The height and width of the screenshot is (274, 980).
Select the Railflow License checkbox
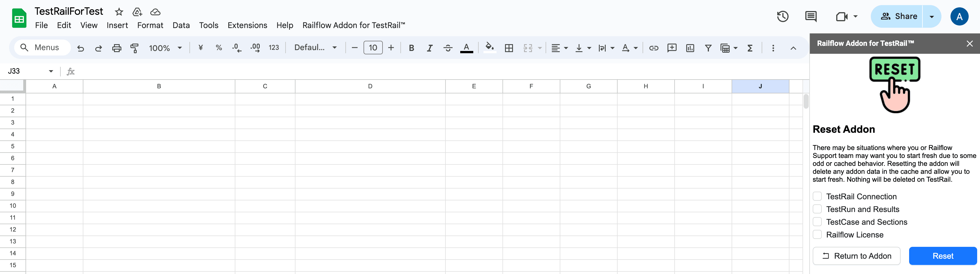817,235
